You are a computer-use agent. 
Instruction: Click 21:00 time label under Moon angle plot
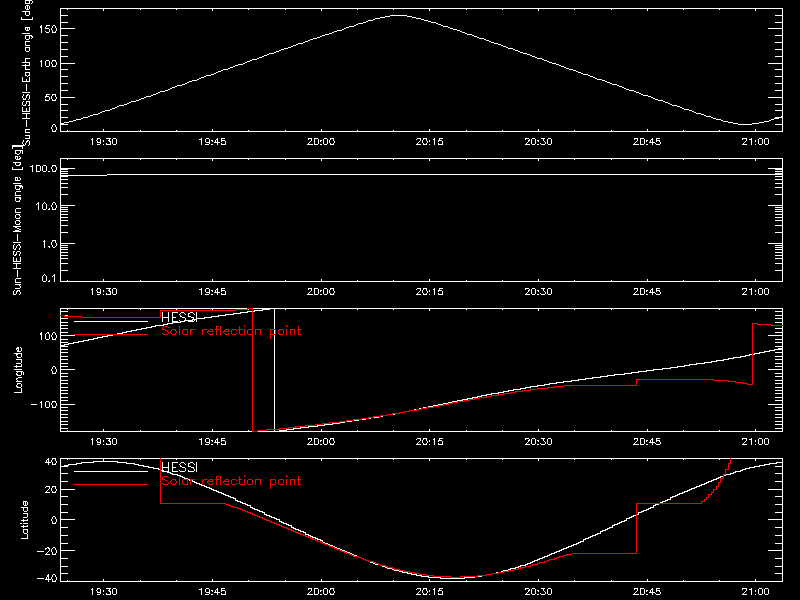click(x=756, y=292)
